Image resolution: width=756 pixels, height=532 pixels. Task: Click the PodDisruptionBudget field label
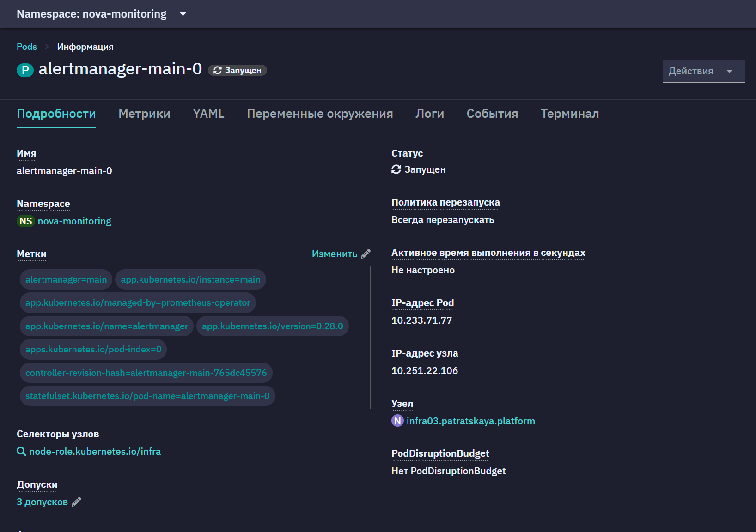[440, 453]
